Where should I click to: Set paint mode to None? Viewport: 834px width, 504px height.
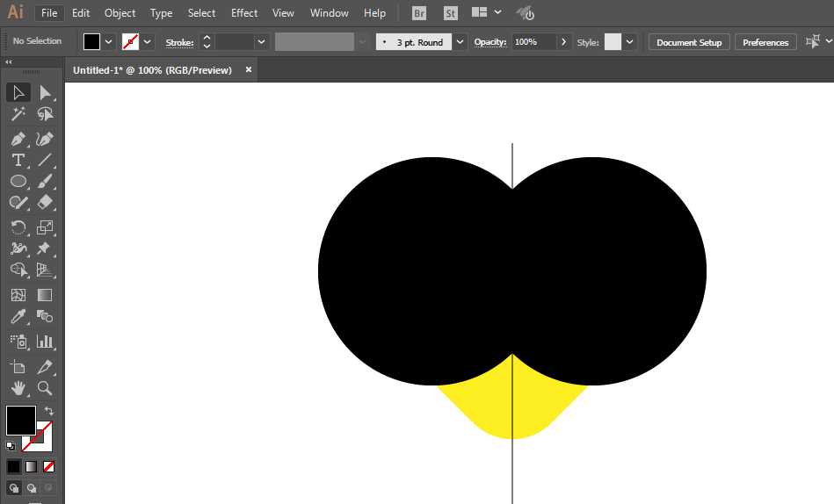pos(49,466)
